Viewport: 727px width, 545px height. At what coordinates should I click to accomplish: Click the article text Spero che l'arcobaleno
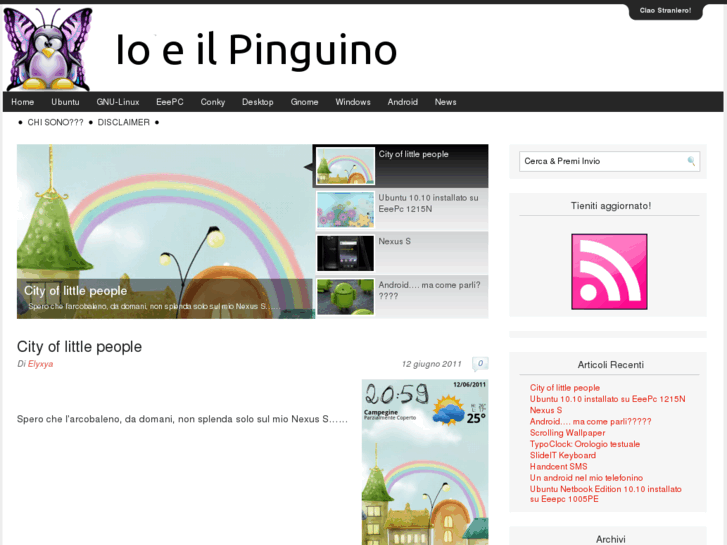[x=182, y=419]
